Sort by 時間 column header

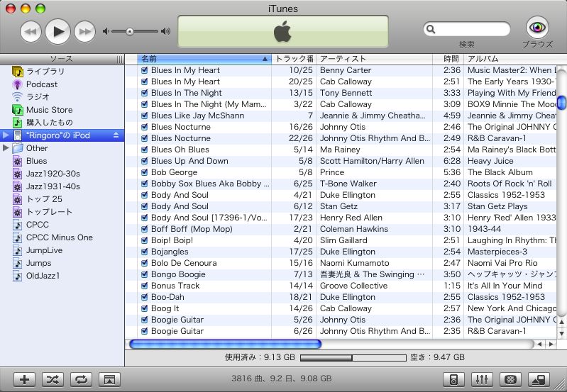point(448,59)
